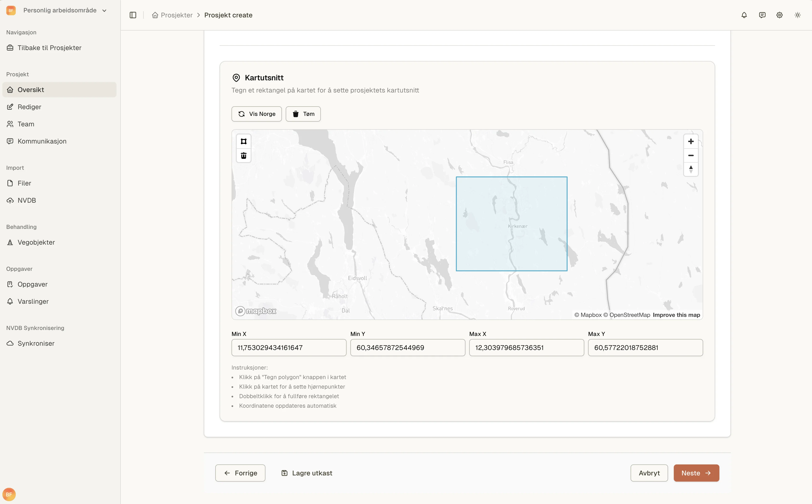Open the NVDB import section
The width and height of the screenshot is (812, 504).
pos(27,200)
